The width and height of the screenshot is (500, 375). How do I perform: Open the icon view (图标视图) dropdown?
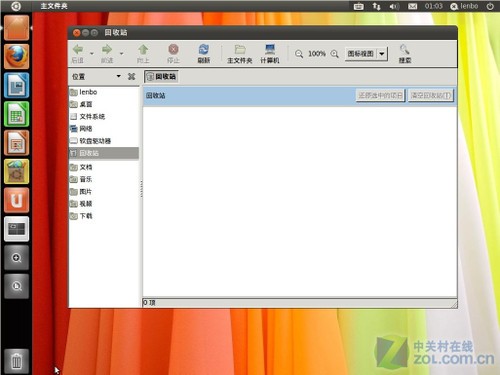tap(366, 54)
